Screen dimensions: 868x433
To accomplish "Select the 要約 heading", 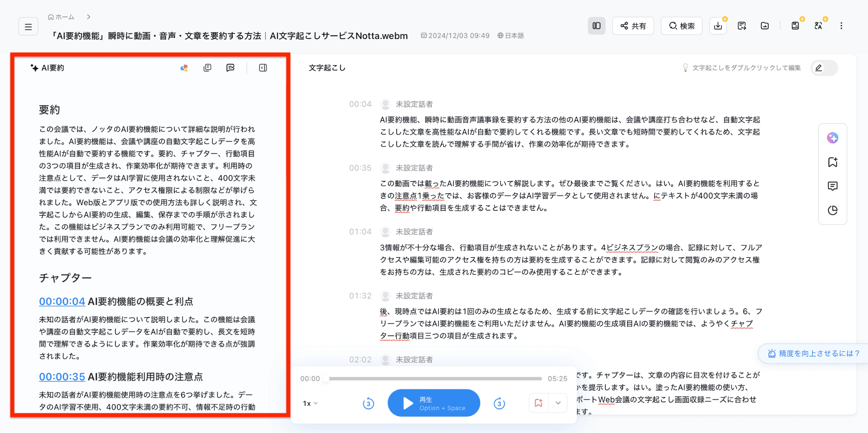I will pyautogui.click(x=50, y=110).
